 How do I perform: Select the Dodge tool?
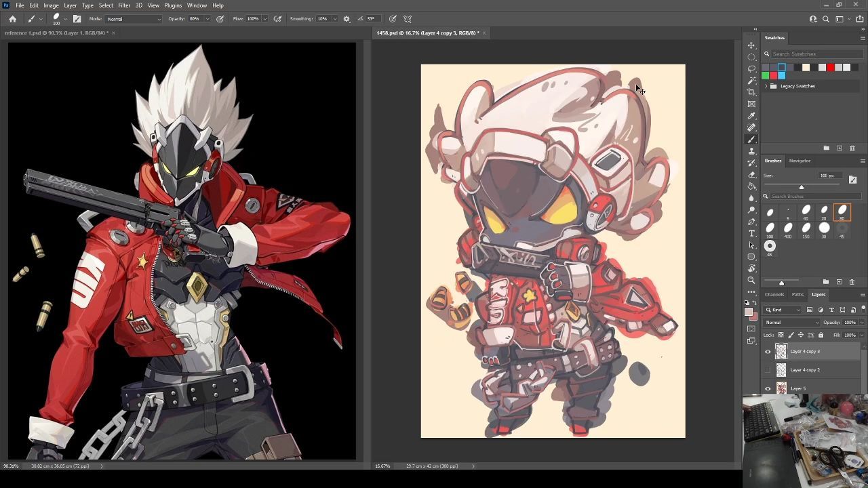coord(751,210)
